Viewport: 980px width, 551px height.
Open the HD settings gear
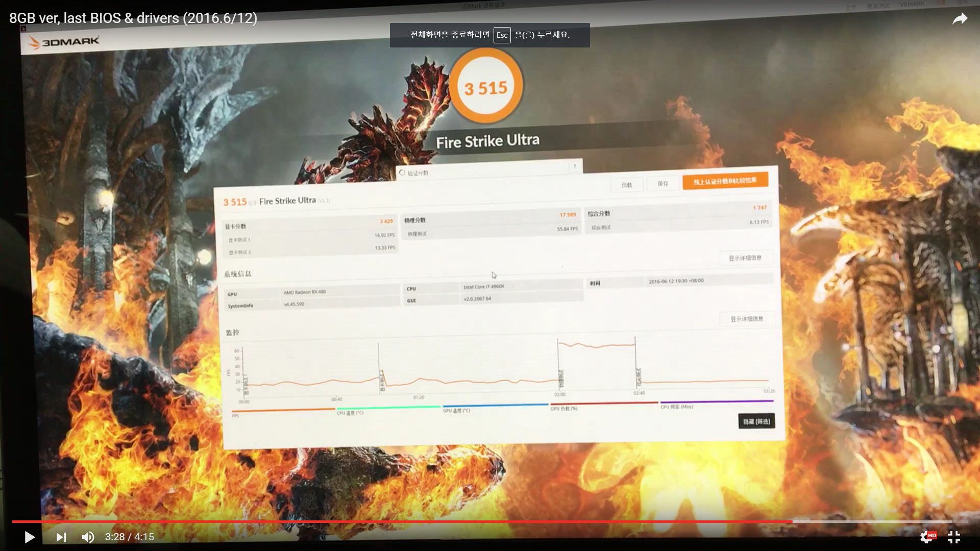click(x=926, y=537)
